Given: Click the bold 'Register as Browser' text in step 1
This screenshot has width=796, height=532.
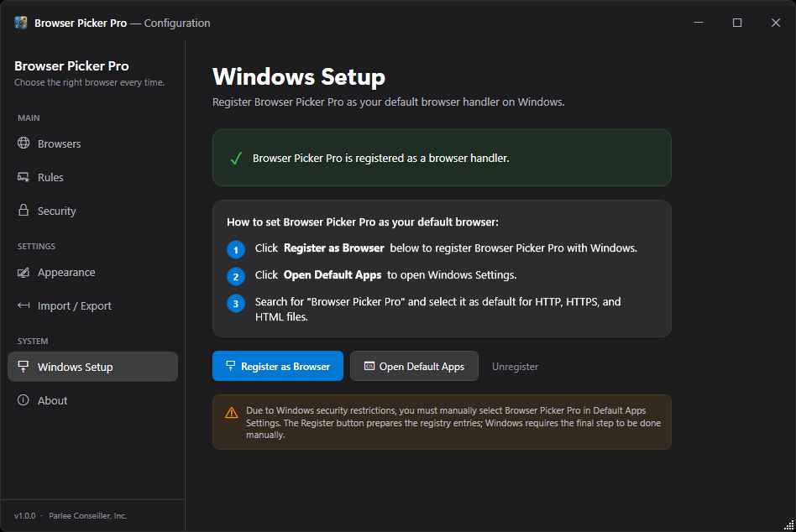Looking at the screenshot, I should pyautogui.click(x=333, y=248).
